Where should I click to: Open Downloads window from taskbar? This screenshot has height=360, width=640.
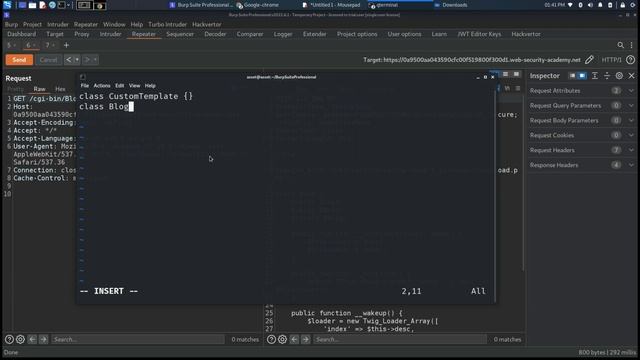tap(451, 5)
